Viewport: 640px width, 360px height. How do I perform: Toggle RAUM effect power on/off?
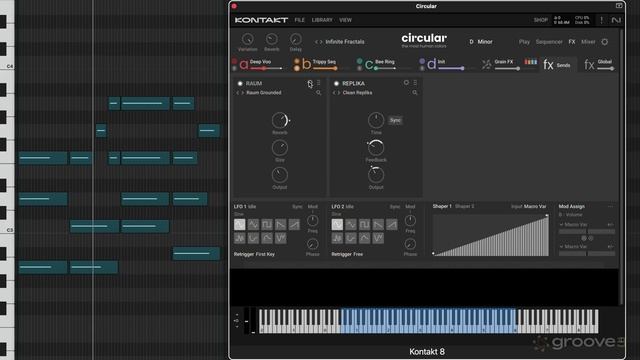tap(240, 83)
